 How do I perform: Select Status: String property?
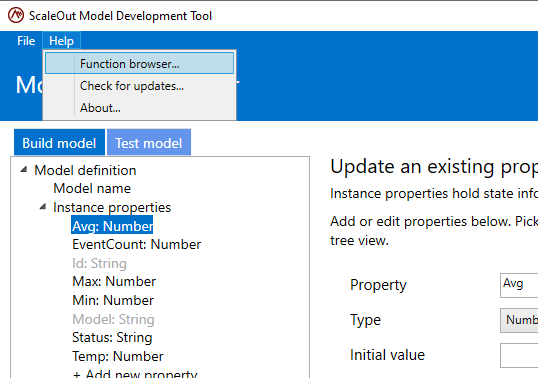pyautogui.click(x=112, y=337)
